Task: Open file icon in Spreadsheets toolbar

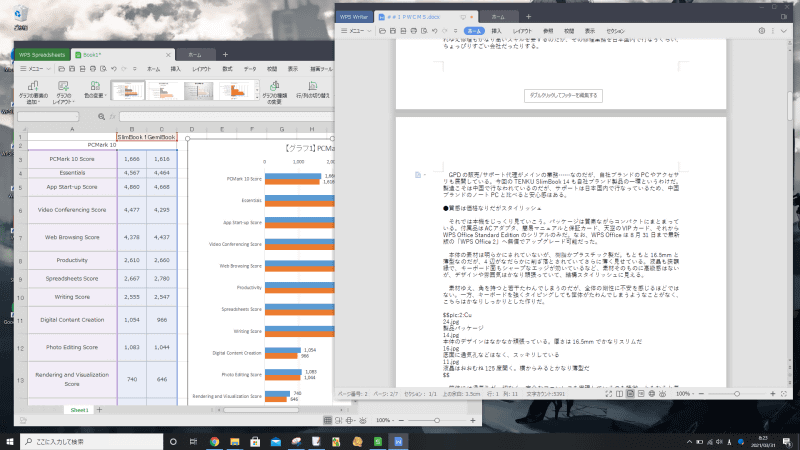Action: tap(61, 69)
